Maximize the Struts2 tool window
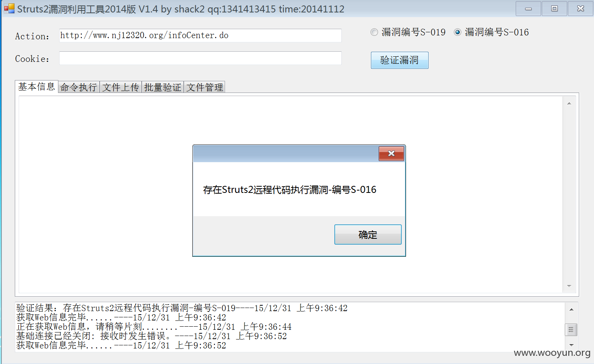 [554, 9]
